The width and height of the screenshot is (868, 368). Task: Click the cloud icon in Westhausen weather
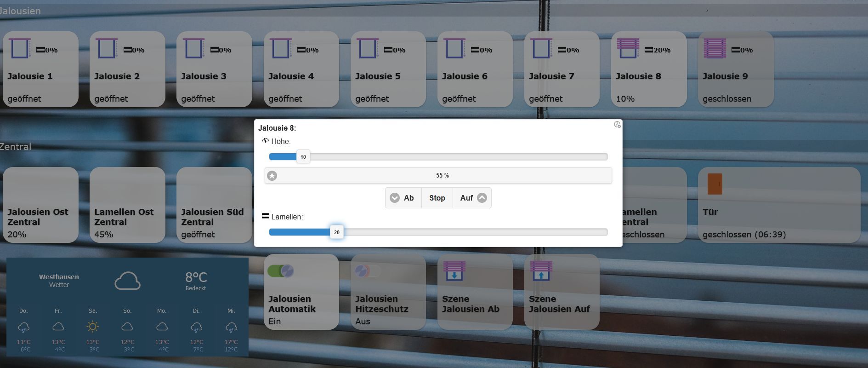(x=127, y=281)
